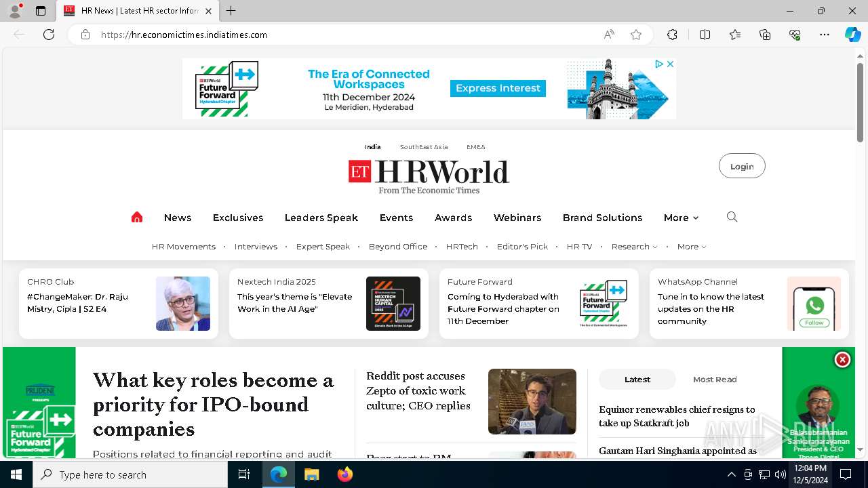Launch Firefox from the taskbar
The image size is (868, 488).
[345, 474]
